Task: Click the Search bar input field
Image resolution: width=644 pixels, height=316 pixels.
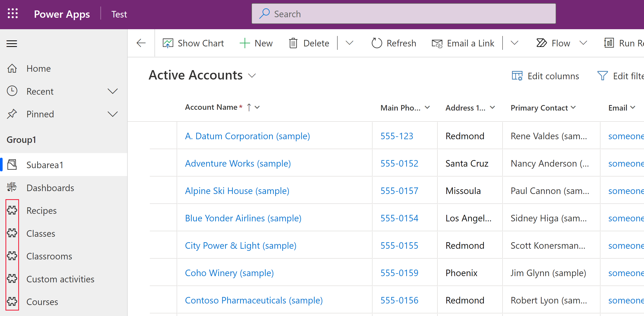Action: (404, 14)
